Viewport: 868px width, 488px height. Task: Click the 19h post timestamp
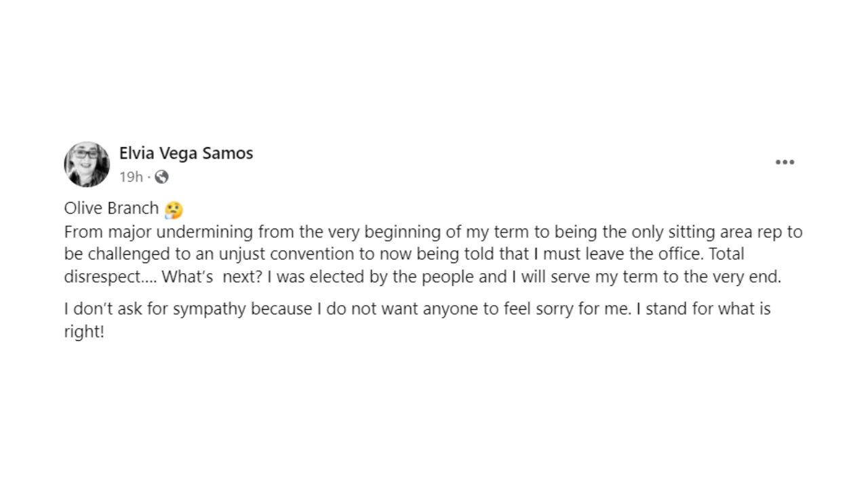click(131, 177)
